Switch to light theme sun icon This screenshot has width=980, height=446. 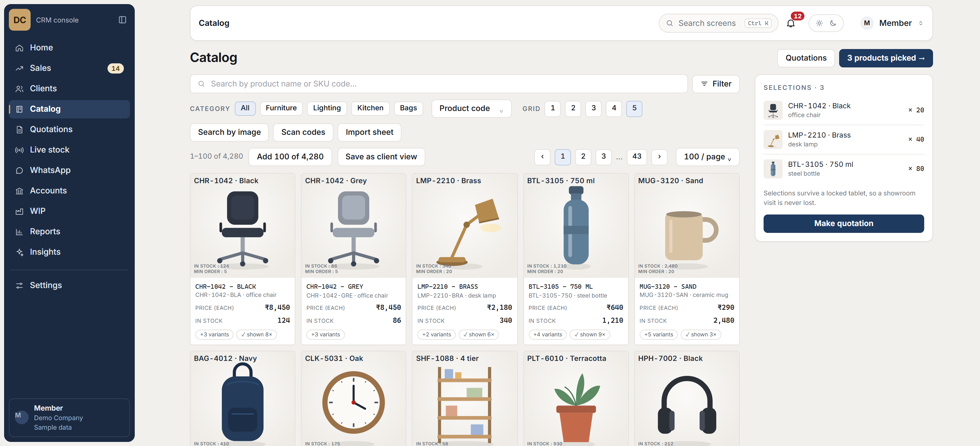coord(819,23)
